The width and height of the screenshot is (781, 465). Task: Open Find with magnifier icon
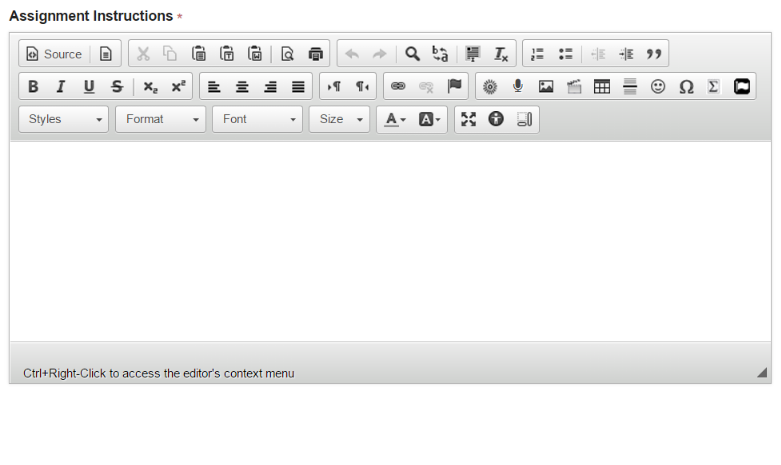point(412,54)
